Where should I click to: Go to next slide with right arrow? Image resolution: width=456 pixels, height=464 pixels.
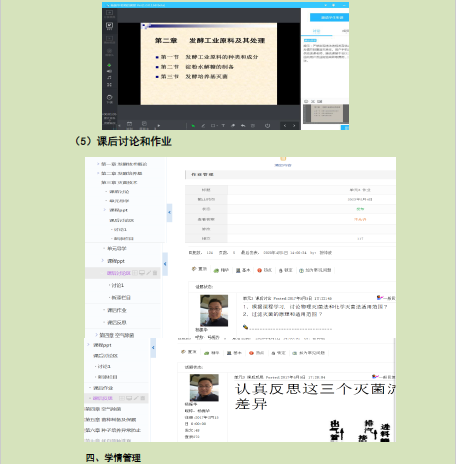pyautogui.click(x=294, y=126)
